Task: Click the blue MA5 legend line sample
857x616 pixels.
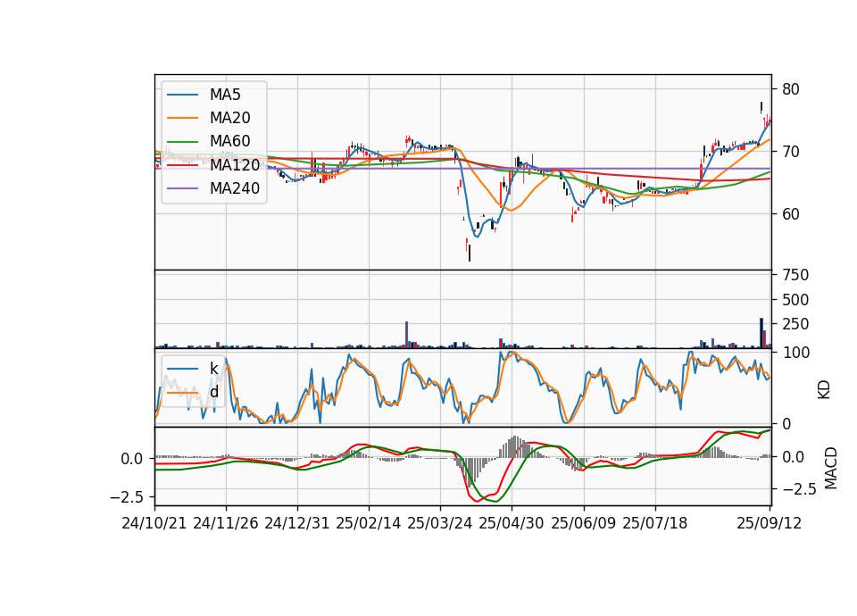Action: pos(182,96)
